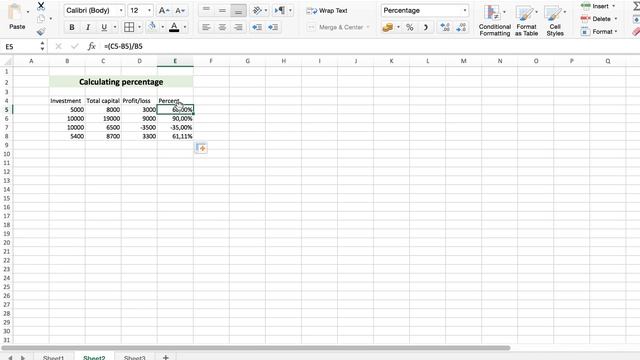Open the Format cells menu
The width and height of the screenshot is (640, 360).
pos(599,31)
